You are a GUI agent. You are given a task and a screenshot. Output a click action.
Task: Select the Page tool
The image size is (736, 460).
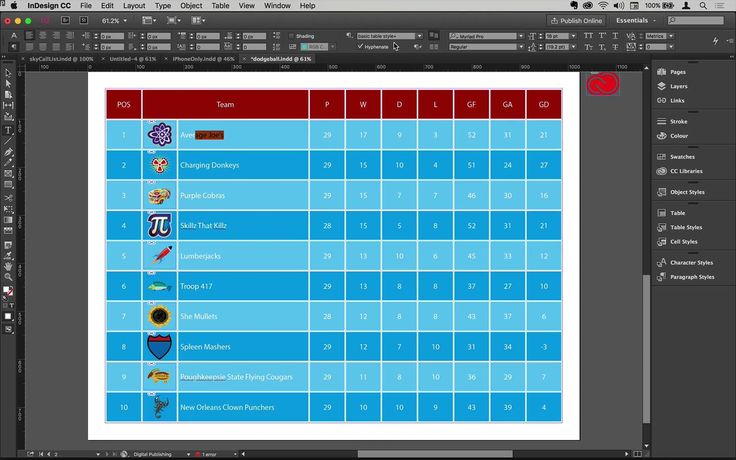click(x=8, y=95)
